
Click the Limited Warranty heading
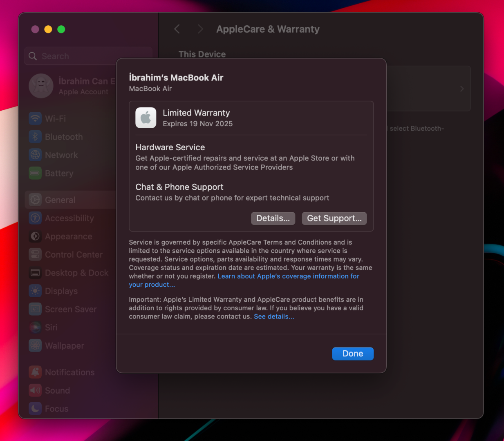tap(196, 113)
